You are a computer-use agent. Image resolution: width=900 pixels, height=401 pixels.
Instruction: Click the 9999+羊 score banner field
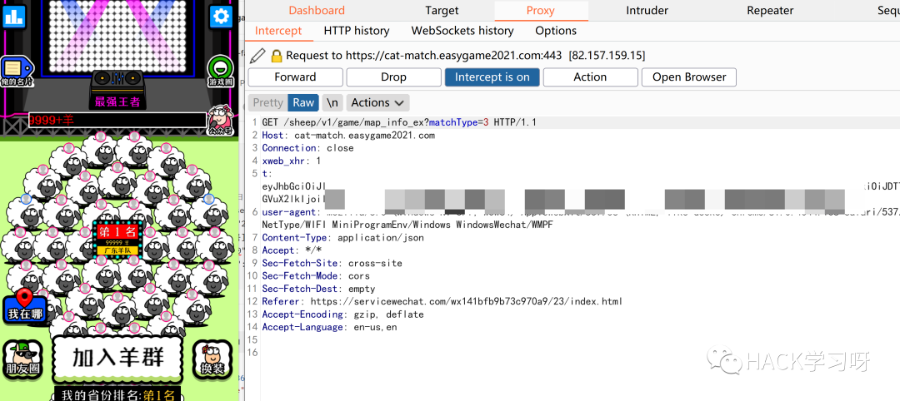click(118, 120)
